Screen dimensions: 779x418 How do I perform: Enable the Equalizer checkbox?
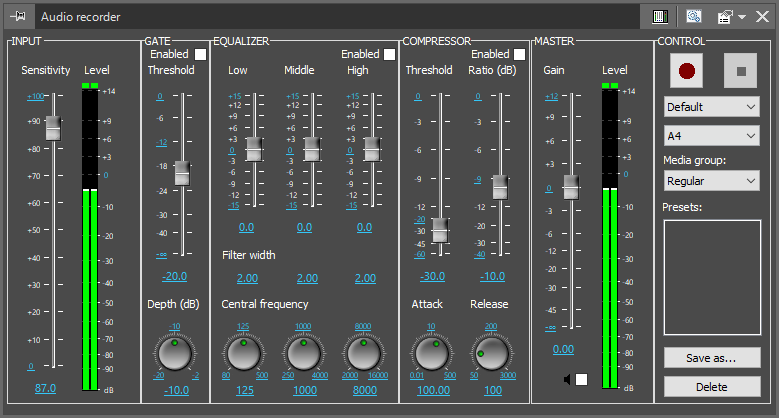pos(389,54)
